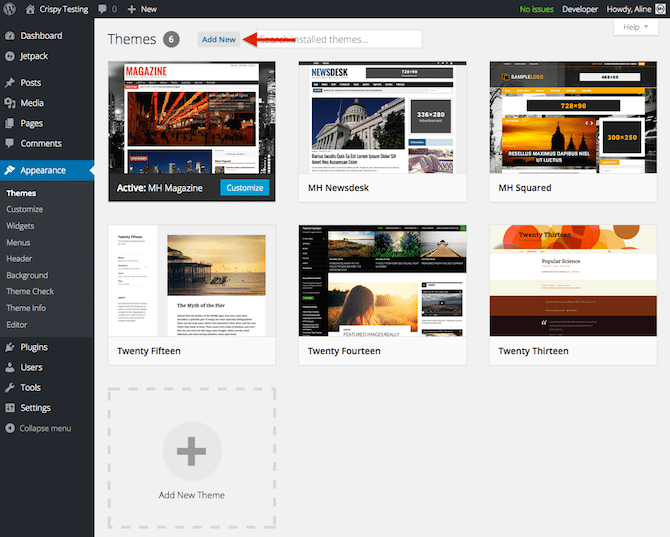670x537 pixels.
Task: Open the Howdy, Aline account menu
Action: pos(635,9)
